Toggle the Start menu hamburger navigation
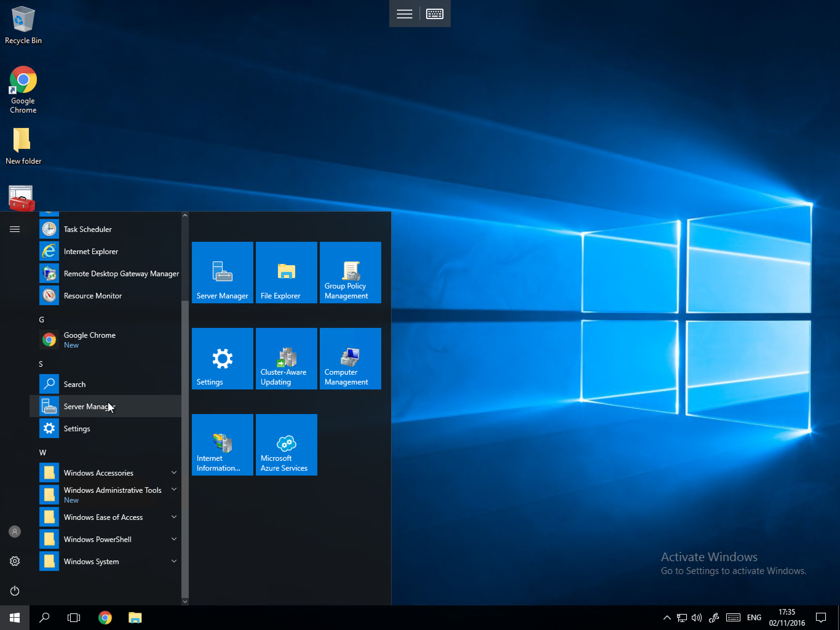The height and width of the screenshot is (630, 840). tap(14, 229)
